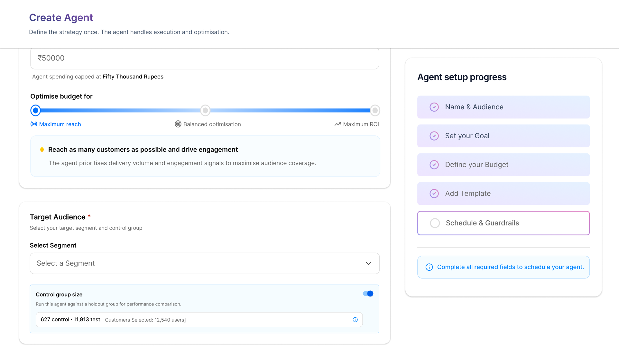
Task: Click the checkmark icon for Define your Budget
Action: [434, 165]
